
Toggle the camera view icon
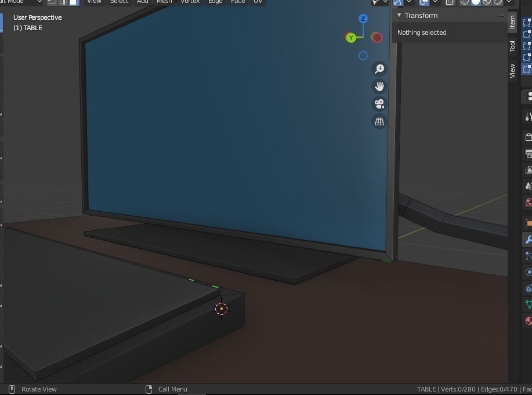379,104
